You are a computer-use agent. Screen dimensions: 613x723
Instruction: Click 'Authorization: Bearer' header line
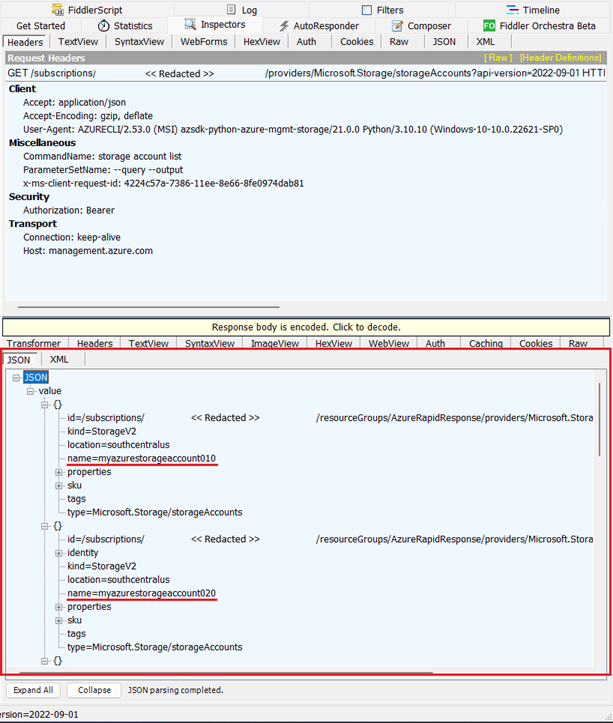point(69,210)
